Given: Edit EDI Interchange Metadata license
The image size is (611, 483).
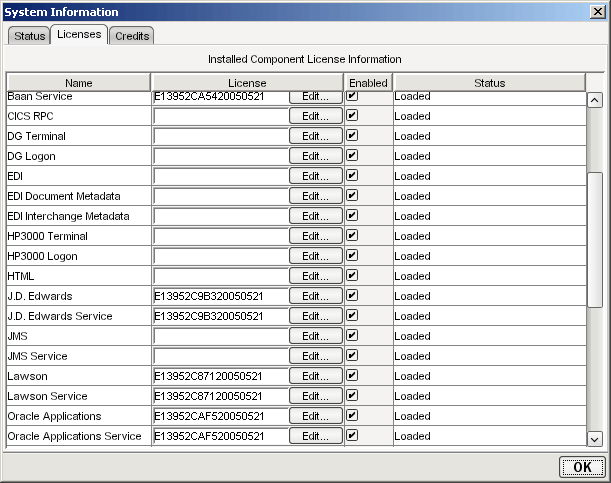Looking at the screenshot, I should pos(316,216).
